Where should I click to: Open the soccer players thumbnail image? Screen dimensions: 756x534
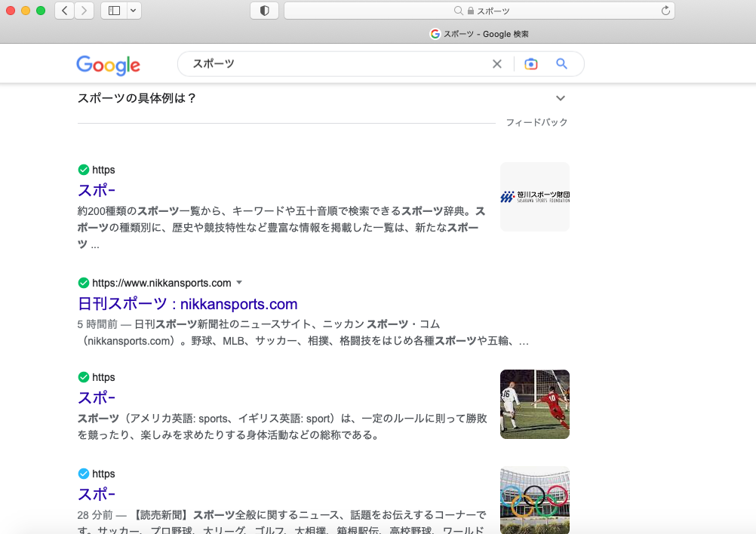[x=535, y=404]
